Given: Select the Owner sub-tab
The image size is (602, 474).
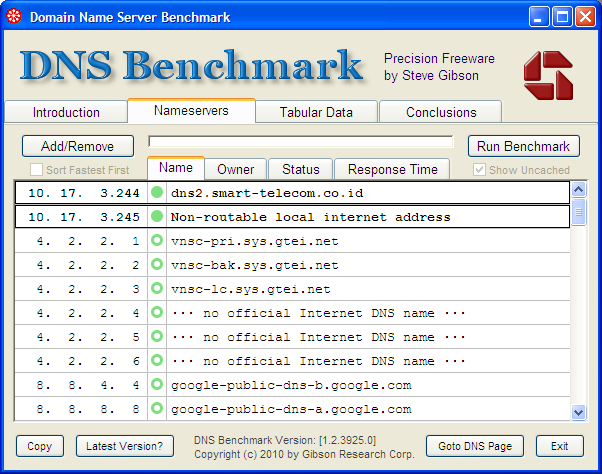Looking at the screenshot, I should click(235, 169).
